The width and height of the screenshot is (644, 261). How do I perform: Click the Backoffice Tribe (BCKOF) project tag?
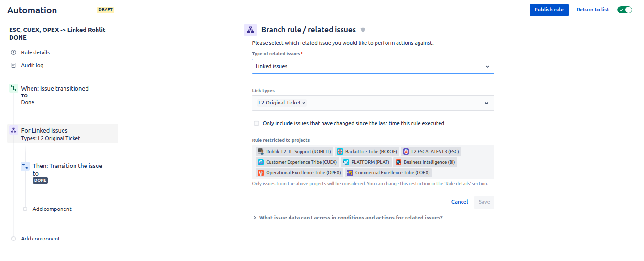click(x=367, y=152)
